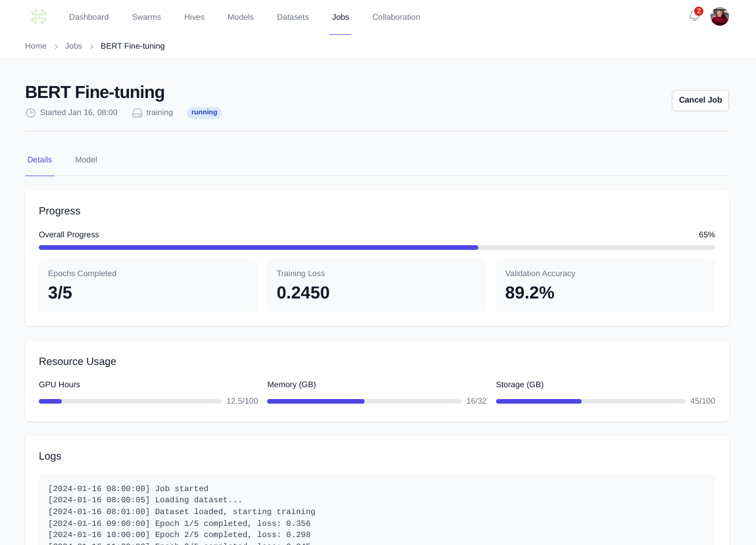Screen dimensions: 756x545
Task: Click the drive icon beside training
Action: (x=137, y=113)
